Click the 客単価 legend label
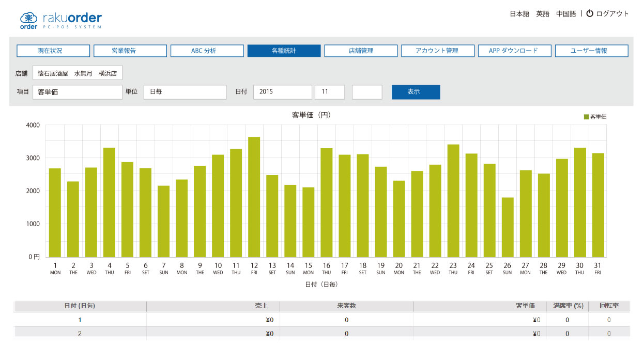This screenshot has height=348, width=644. pyautogui.click(x=599, y=117)
